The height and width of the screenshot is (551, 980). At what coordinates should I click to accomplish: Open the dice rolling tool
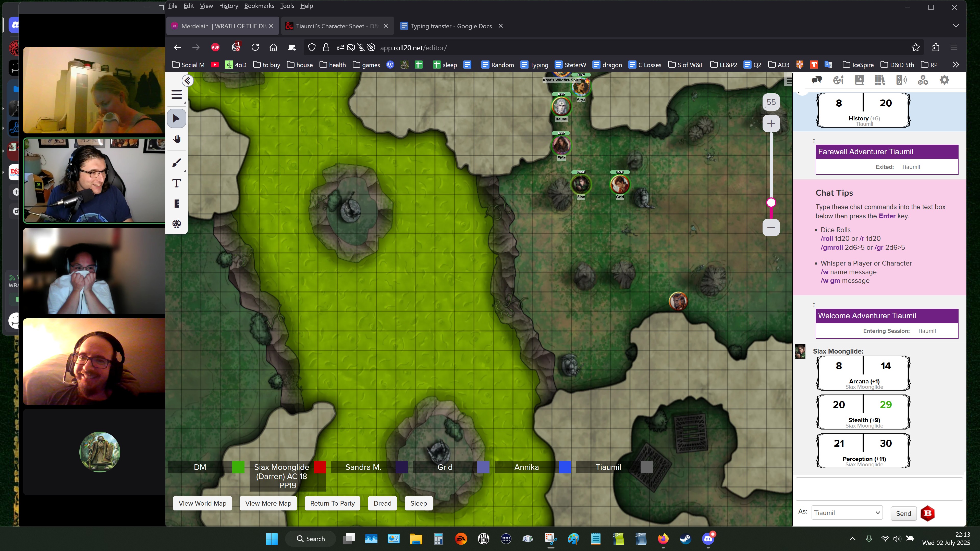tap(177, 224)
